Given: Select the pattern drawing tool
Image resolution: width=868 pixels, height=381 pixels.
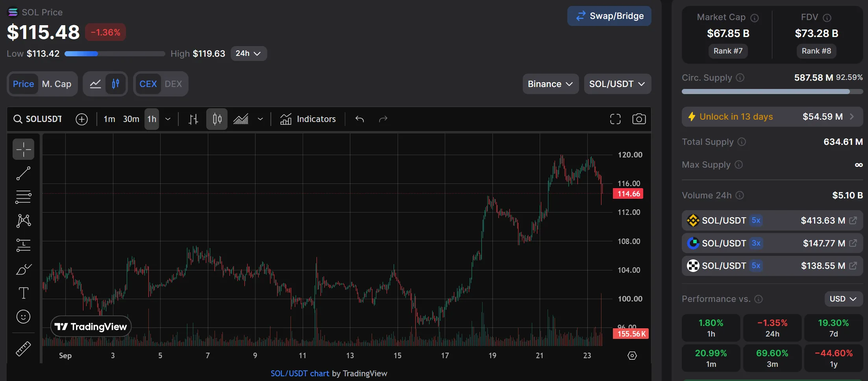Looking at the screenshot, I should click(23, 221).
